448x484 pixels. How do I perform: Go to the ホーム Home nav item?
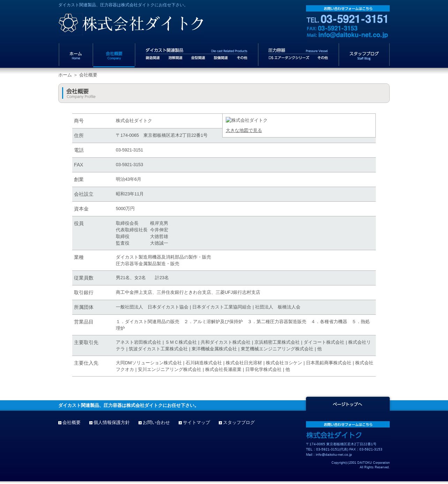(76, 55)
